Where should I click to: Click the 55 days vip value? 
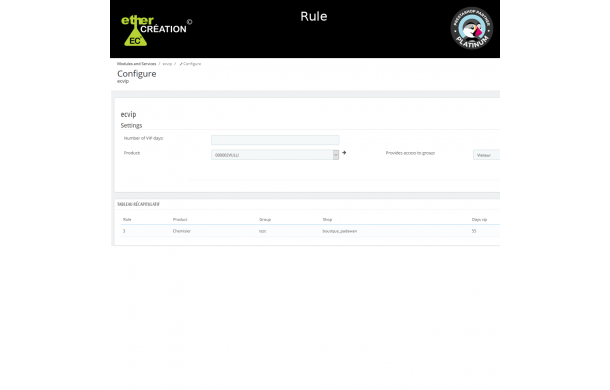[x=474, y=231]
